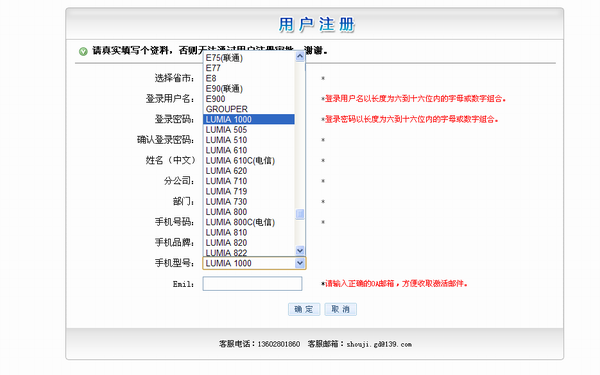Image resolution: width=600 pixels, height=375 pixels.
Task: Click the dropdown list scroll-up arrow
Action: pos(300,57)
